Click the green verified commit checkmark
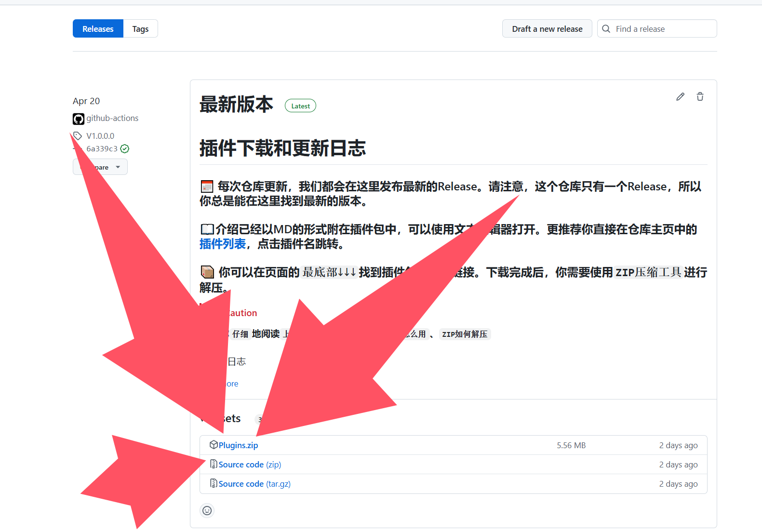Image resolution: width=762 pixels, height=532 pixels. click(x=125, y=149)
